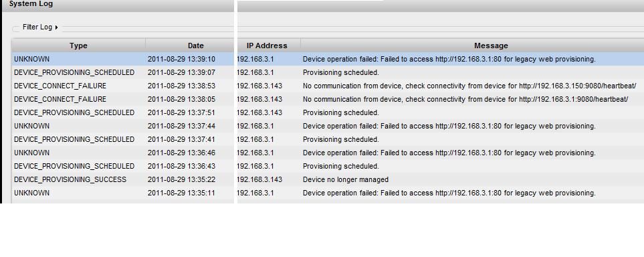Select the UNKNOWN row at 13:36:46
This screenshot has height=257, width=644.
[328, 153]
